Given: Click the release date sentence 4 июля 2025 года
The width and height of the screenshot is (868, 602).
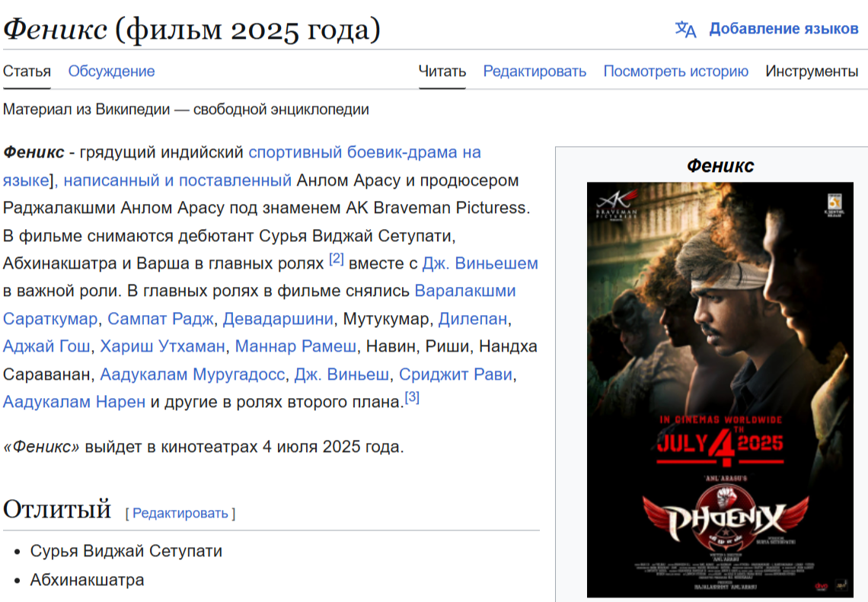Looking at the screenshot, I should [204, 447].
